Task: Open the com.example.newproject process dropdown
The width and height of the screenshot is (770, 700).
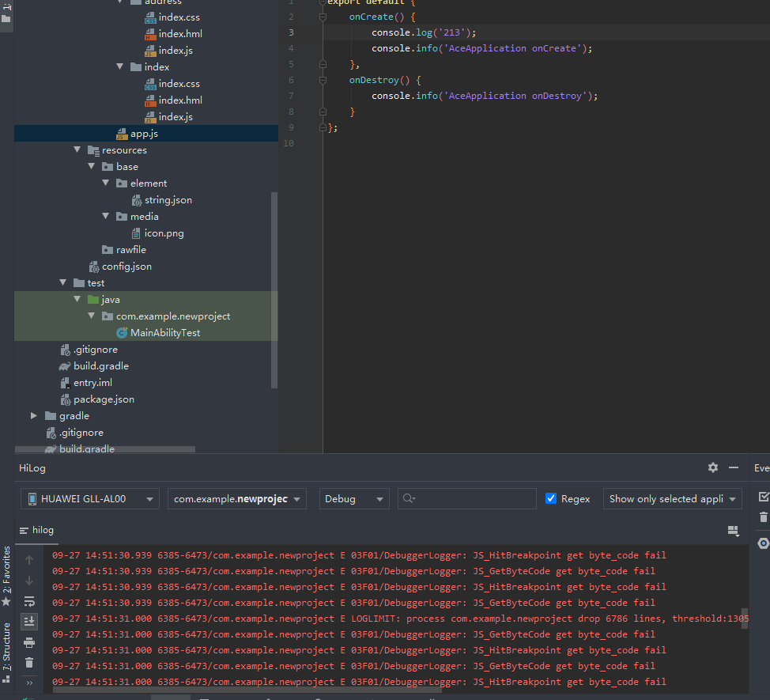Action: [x=236, y=498]
